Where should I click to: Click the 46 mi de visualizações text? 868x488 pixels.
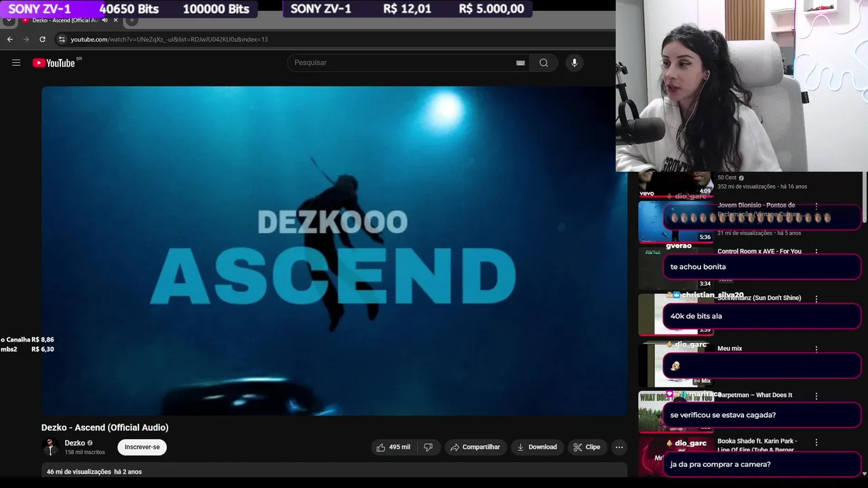coord(79,472)
